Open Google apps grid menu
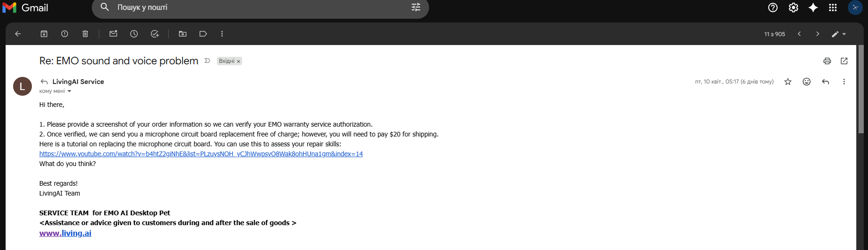Screen dimensions: 868x250 click(833, 8)
